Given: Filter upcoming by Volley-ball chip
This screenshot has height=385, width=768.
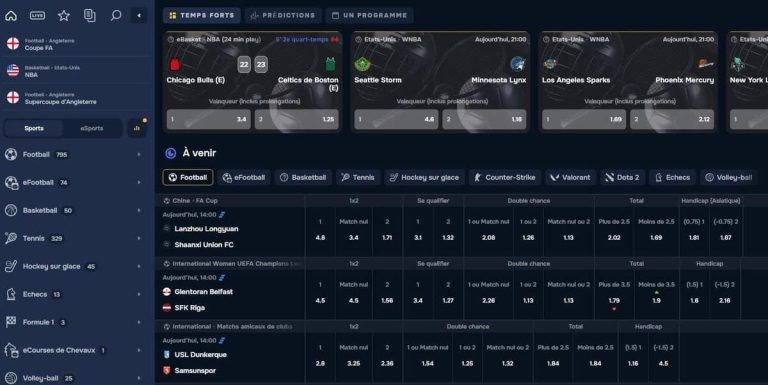Looking at the screenshot, I should tap(729, 177).
